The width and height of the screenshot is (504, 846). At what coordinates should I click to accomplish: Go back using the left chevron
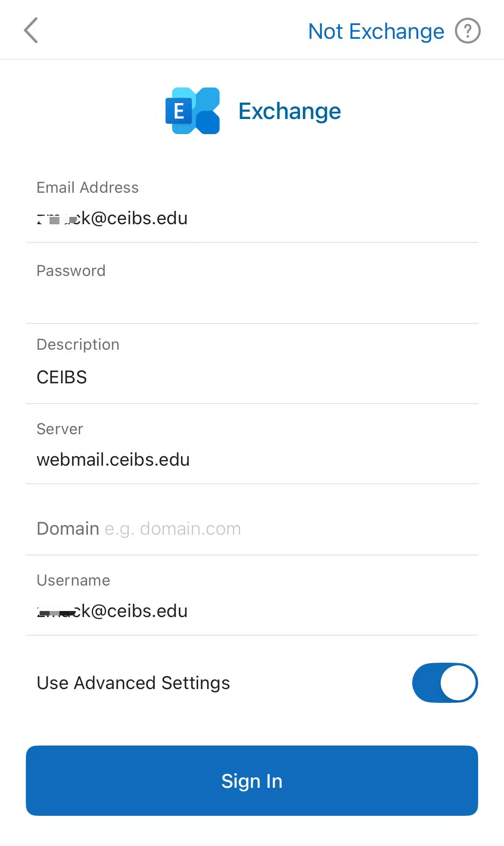tap(31, 31)
